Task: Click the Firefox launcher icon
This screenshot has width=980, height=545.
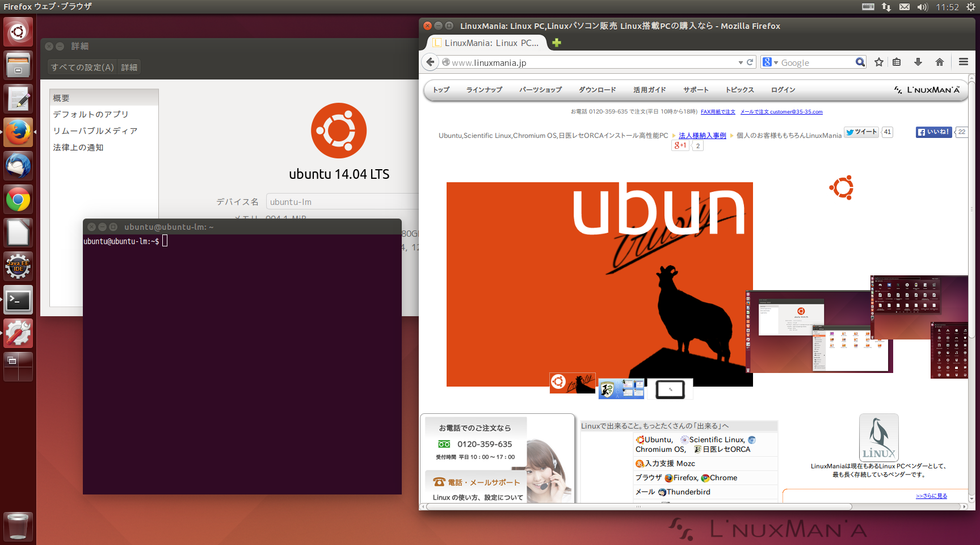Action: 18,132
